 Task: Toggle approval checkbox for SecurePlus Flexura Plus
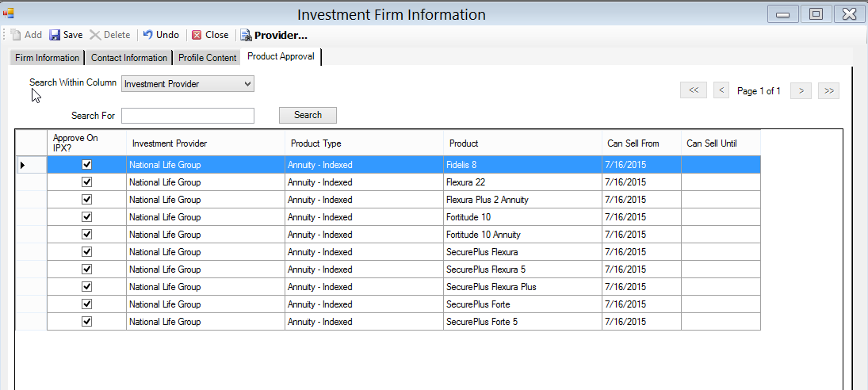[x=86, y=286]
